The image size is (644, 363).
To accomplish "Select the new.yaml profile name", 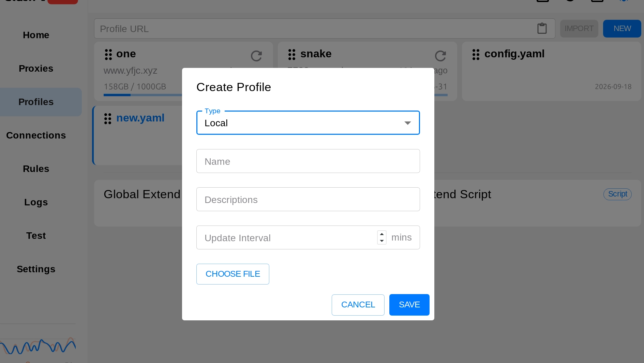I will [x=140, y=118].
